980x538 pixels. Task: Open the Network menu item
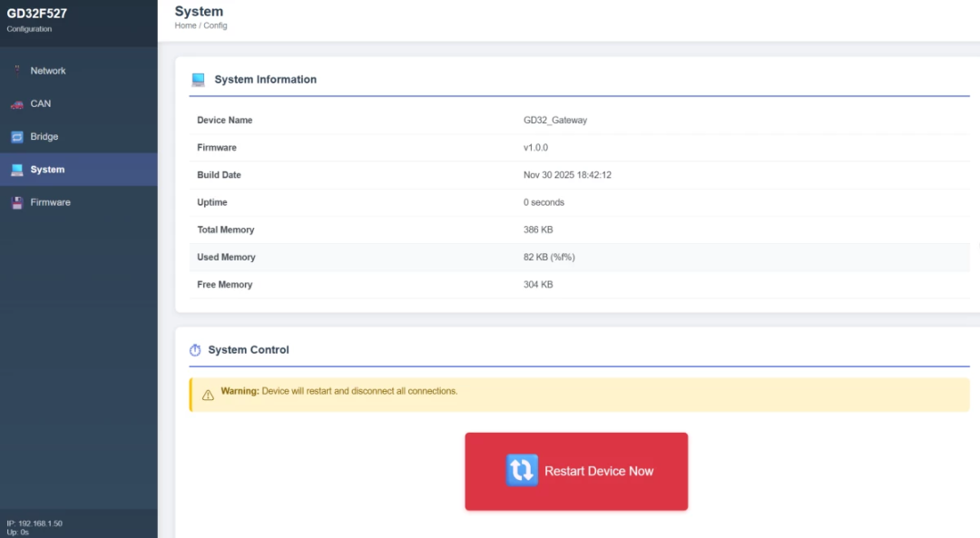click(48, 71)
